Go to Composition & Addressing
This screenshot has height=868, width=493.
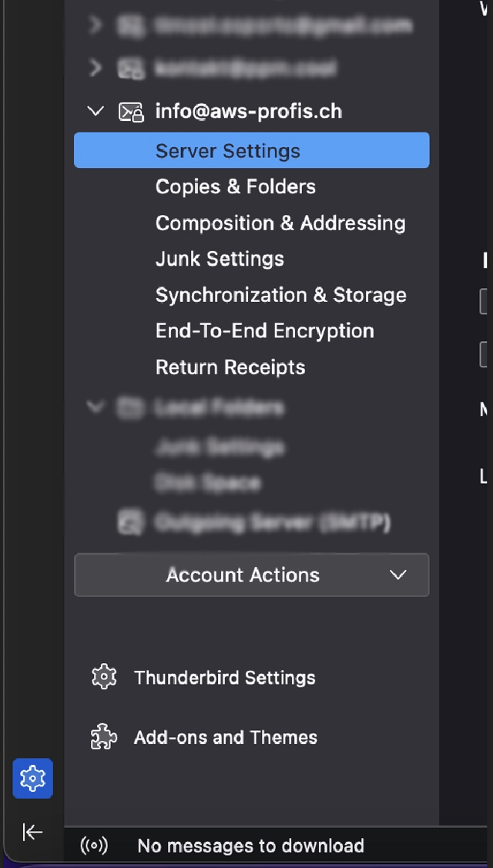point(280,223)
